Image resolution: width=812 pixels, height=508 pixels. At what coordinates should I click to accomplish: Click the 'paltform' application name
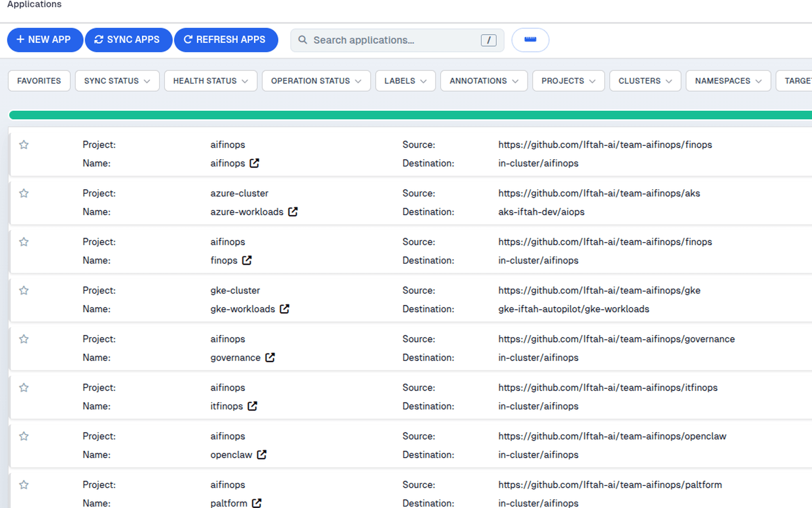[x=229, y=503]
